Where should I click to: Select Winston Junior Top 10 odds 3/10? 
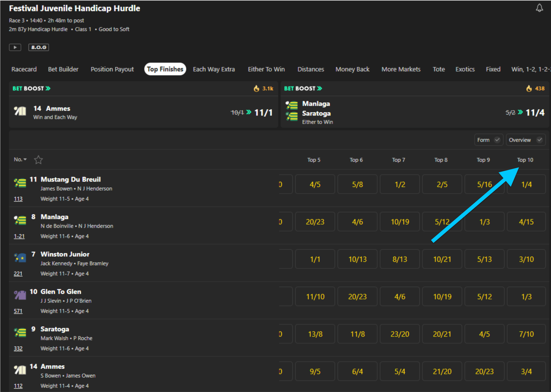tap(526, 259)
